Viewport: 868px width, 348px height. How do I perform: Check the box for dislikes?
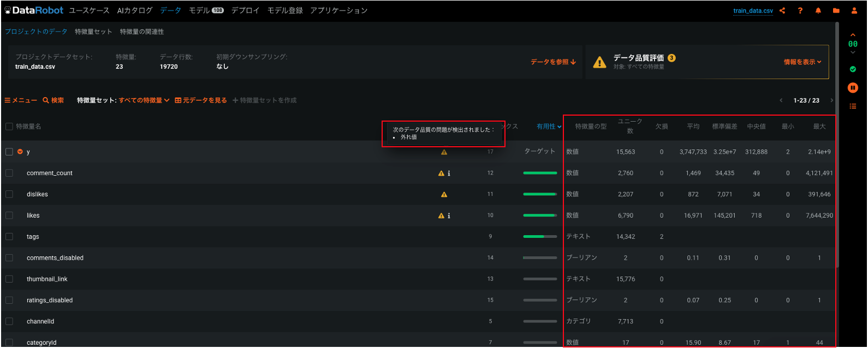[9, 194]
